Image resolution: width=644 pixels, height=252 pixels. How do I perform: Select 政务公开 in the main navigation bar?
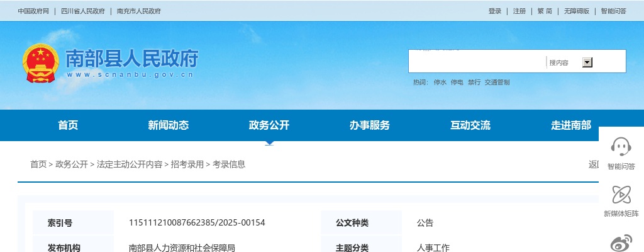(269, 125)
